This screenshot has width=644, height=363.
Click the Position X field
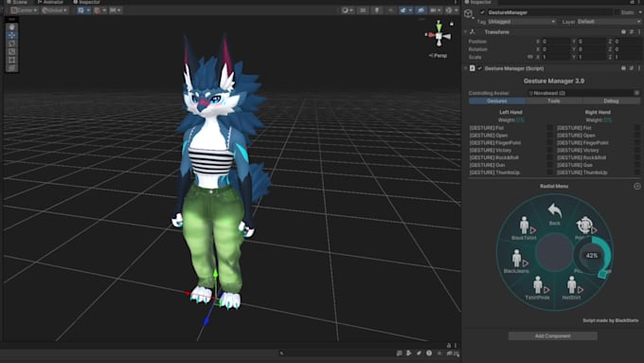(555, 42)
